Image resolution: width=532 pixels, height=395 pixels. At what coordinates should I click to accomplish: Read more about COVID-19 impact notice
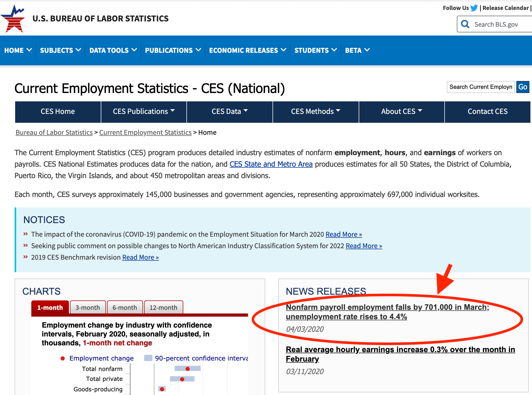pos(344,234)
